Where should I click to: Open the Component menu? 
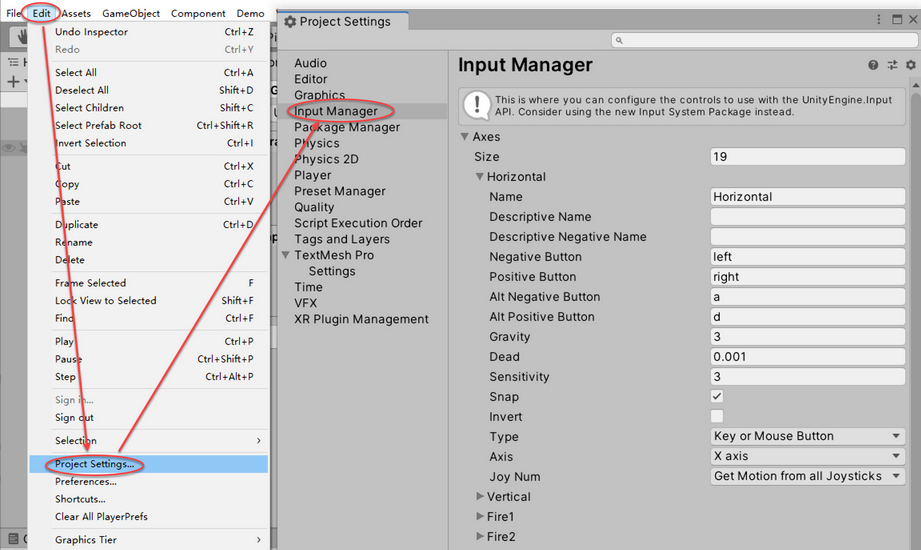pos(198,13)
